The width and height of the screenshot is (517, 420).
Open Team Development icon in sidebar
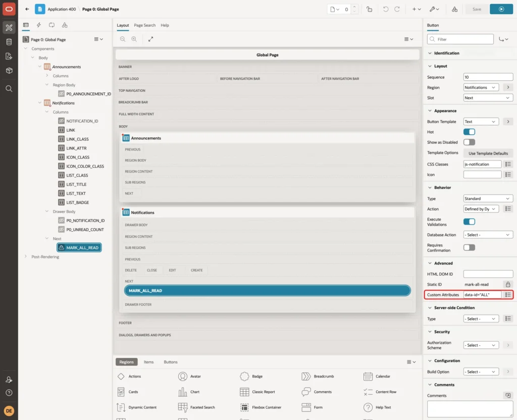(x=9, y=57)
